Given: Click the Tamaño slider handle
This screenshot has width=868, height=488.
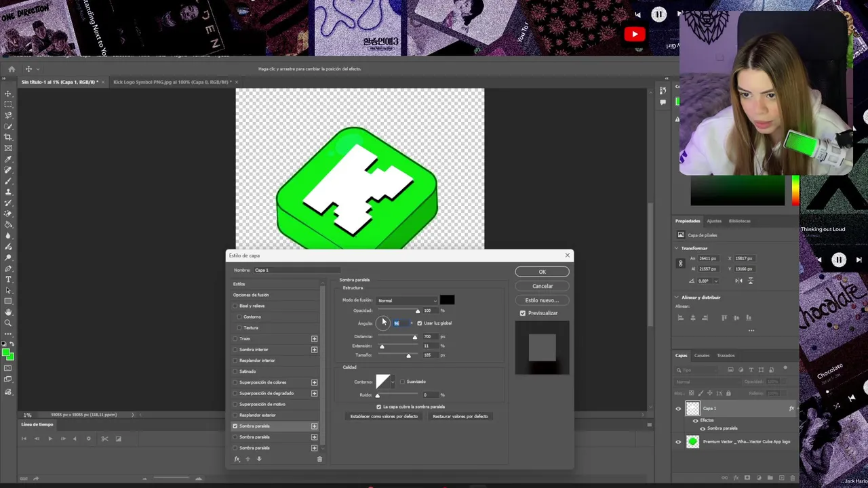Looking at the screenshot, I should (408, 356).
